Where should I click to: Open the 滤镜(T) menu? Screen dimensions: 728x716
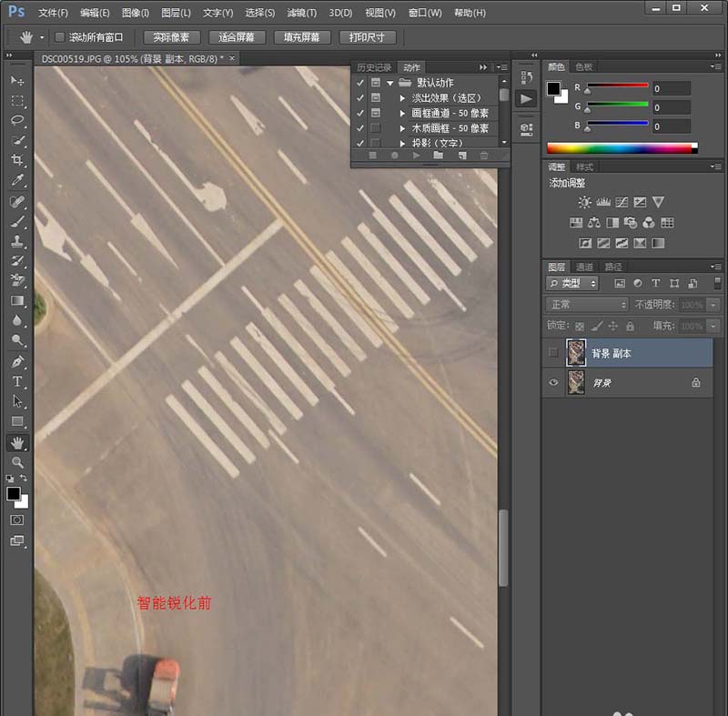coord(301,13)
